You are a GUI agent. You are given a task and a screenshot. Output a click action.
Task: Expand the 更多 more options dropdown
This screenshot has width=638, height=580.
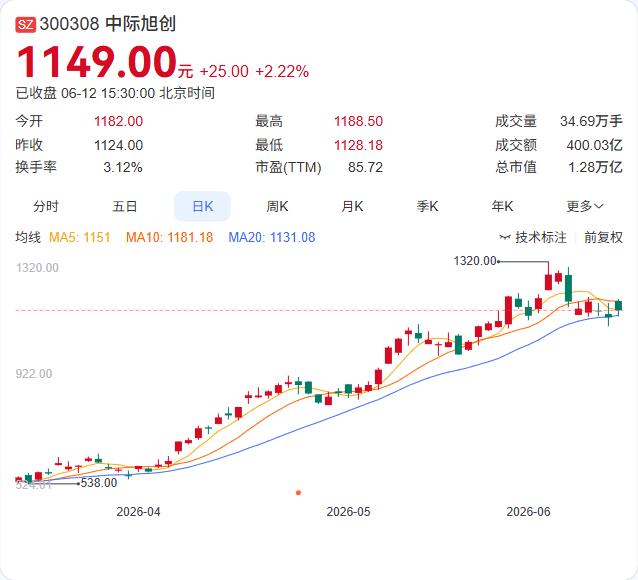click(x=585, y=206)
